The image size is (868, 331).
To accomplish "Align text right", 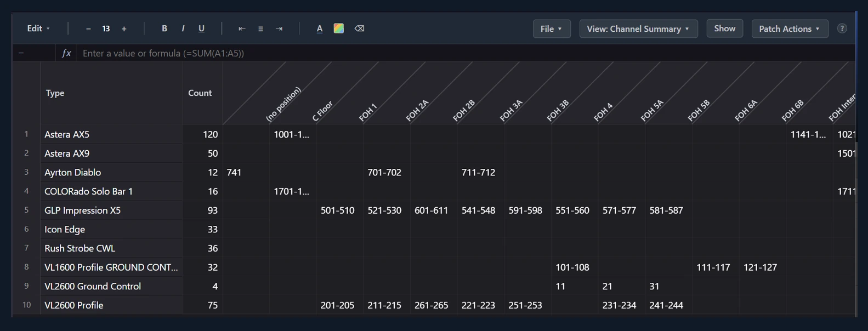I will point(279,28).
